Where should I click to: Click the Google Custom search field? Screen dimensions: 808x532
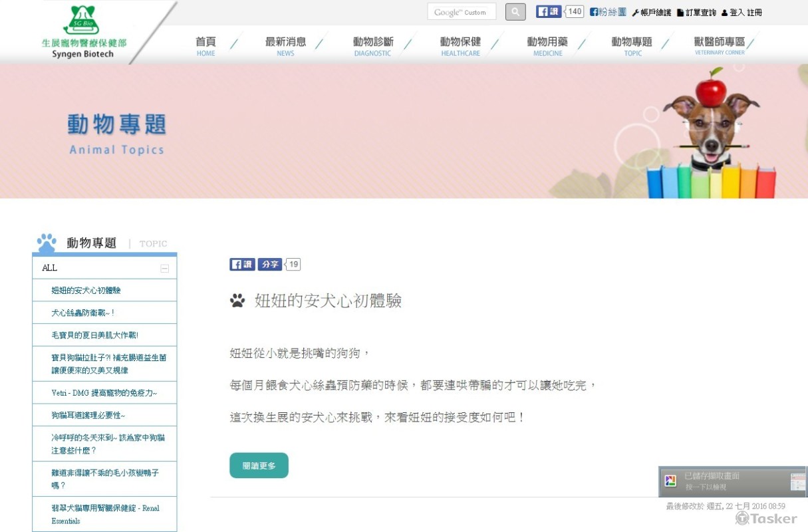(x=461, y=11)
